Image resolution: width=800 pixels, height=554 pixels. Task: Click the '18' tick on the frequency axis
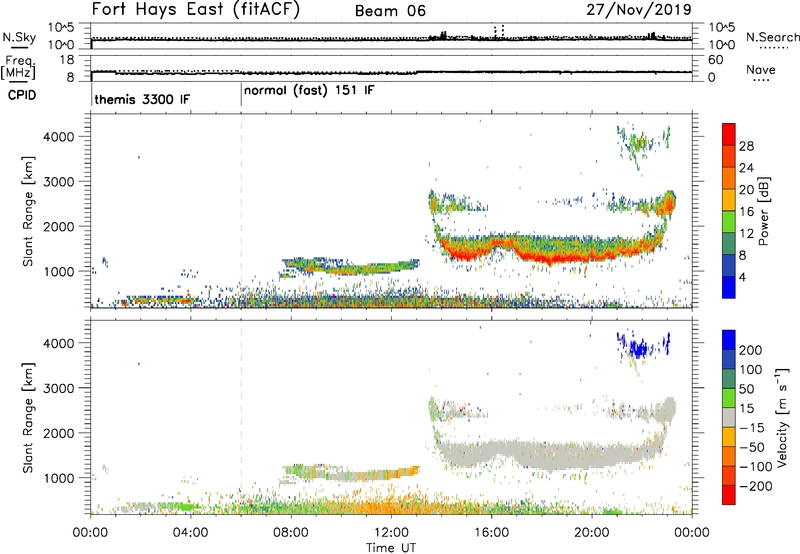[67, 60]
